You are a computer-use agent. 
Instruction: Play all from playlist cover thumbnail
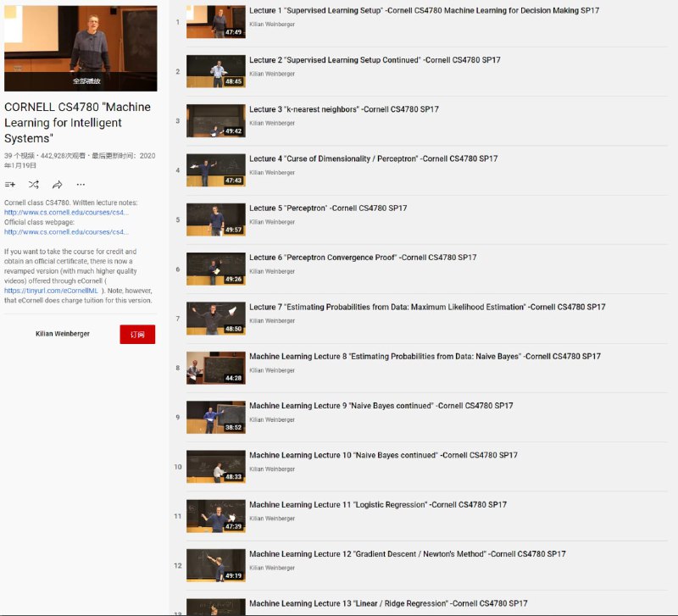pos(81,47)
